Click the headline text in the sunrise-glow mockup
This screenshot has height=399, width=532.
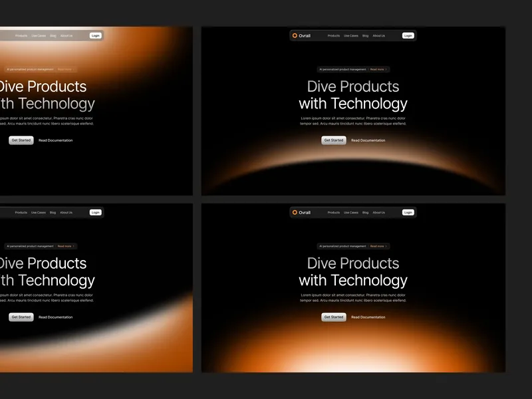coord(353,272)
